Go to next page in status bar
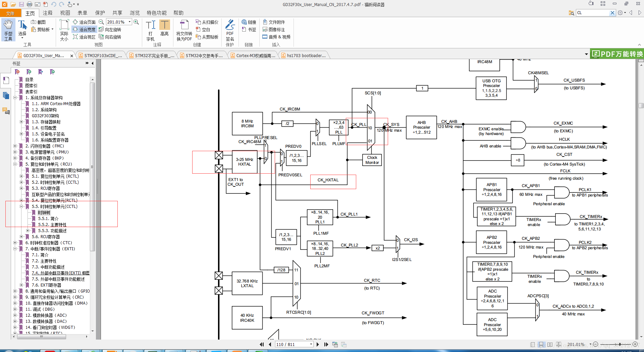Screen dimensions: 644x352 pos(318,344)
